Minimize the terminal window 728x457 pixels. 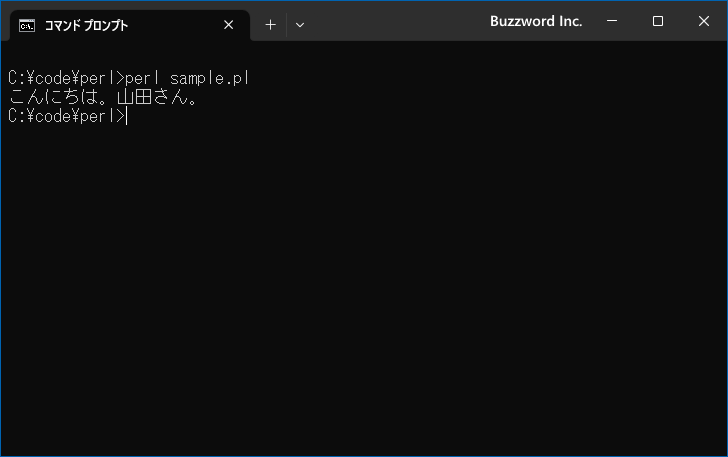point(612,21)
